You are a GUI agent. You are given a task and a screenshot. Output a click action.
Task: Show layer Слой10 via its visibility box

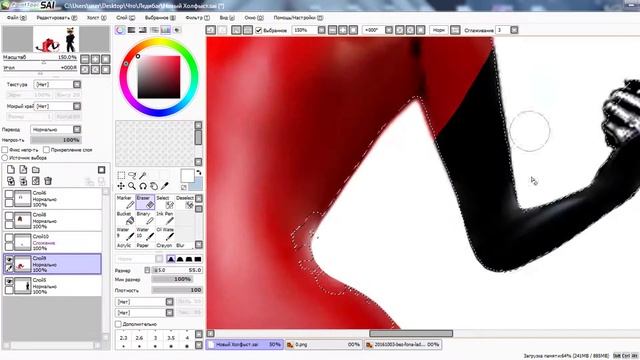click(x=9, y=238)
